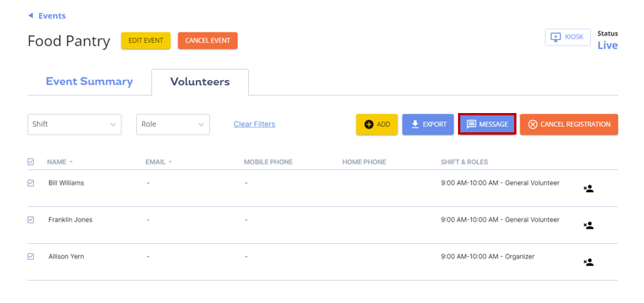644x303 pixels.
Task: Uncheck Bill Williams checkbox
Action: tap(31, 183)
